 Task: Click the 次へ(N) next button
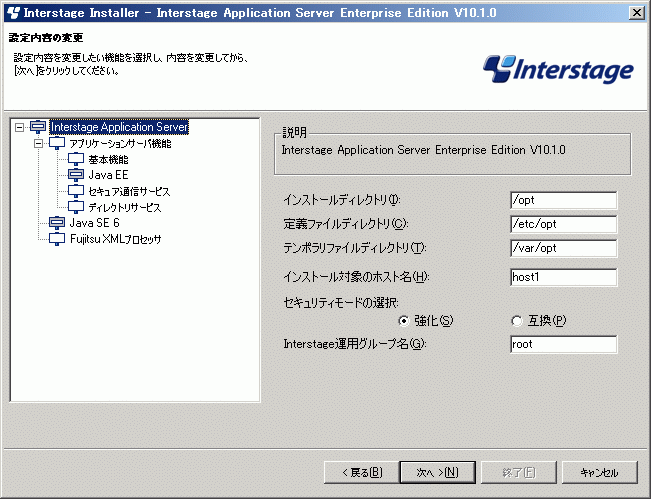coord(438,472)
